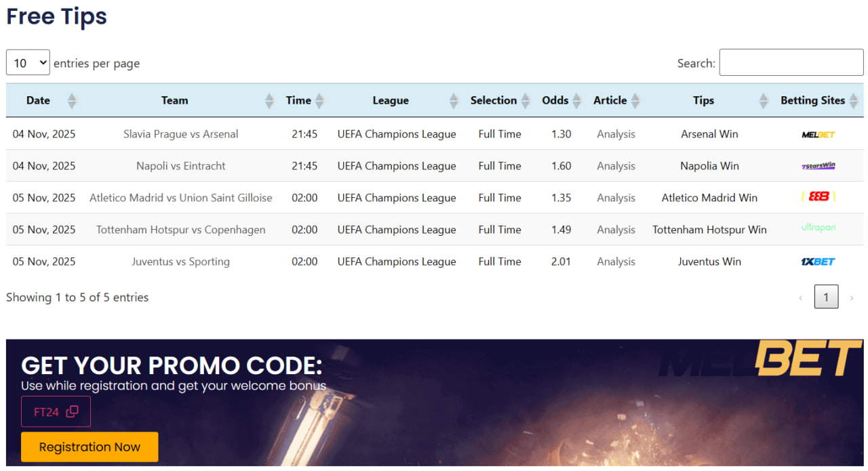Open Analysis for Tottenham Hotspur vs Copenhagen
The image size is (868, 471).
[x=616, y=230]
